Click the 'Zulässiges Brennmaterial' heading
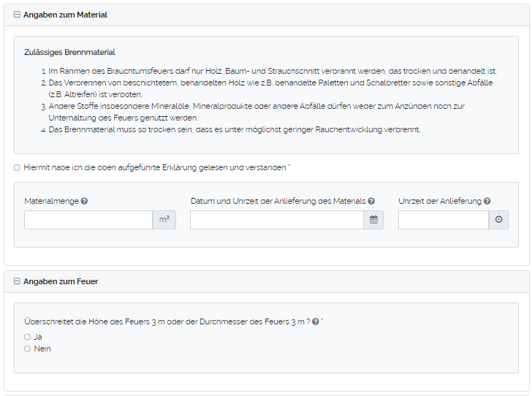The width and height of the screenshot is (532, 396). [x=69, y=53]
